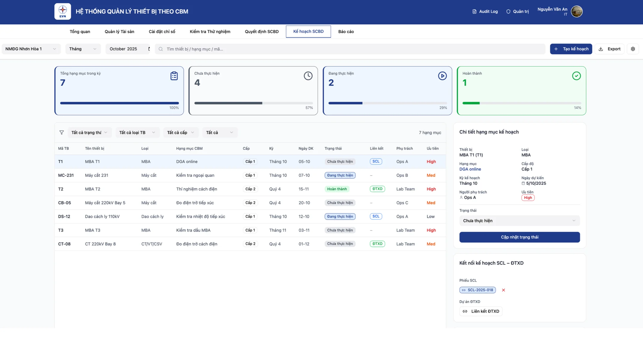
Task: Click checkmark icon on Hoàn thành card
Action: click(x=576, y=76)
